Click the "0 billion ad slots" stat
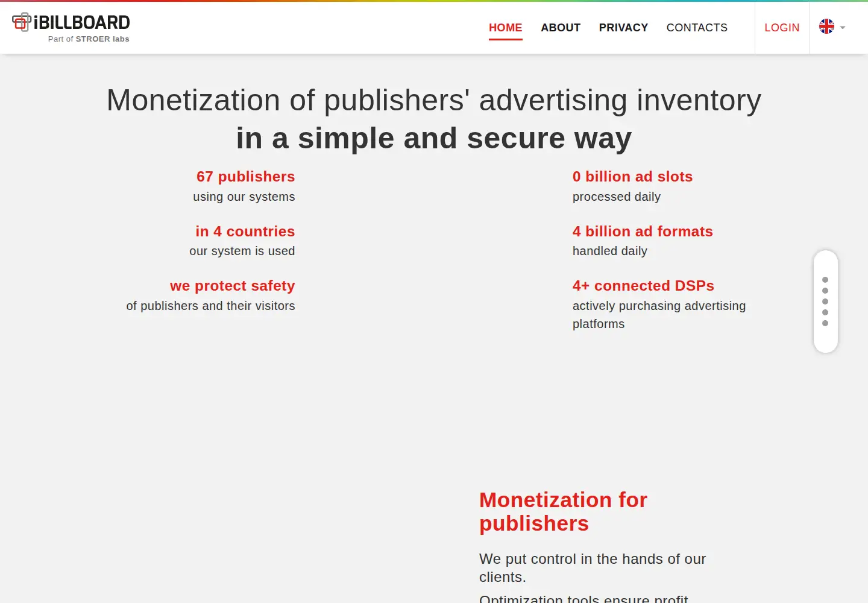The height and width of the screenshot is (603, 868). [632, 177]
